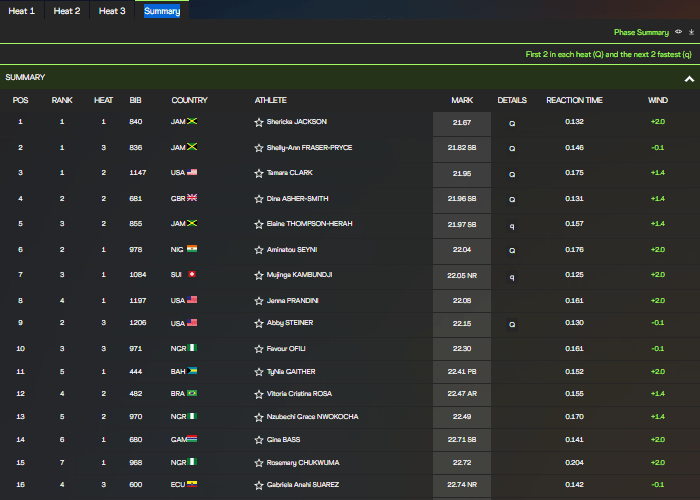This screenshot has width=700, height=500.
Task: Click the Phase Summary link text
Action: tap(641, 32)
